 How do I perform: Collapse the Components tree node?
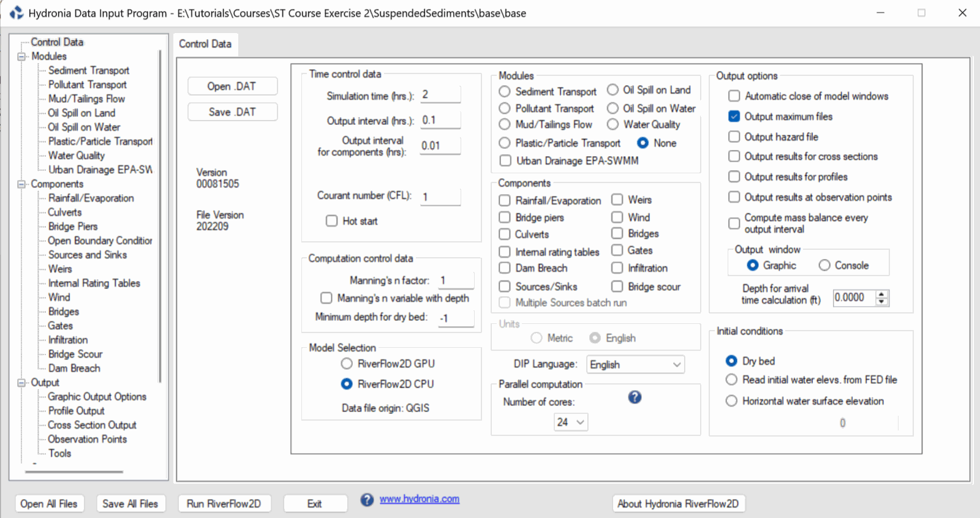click(x=22, y=184)
